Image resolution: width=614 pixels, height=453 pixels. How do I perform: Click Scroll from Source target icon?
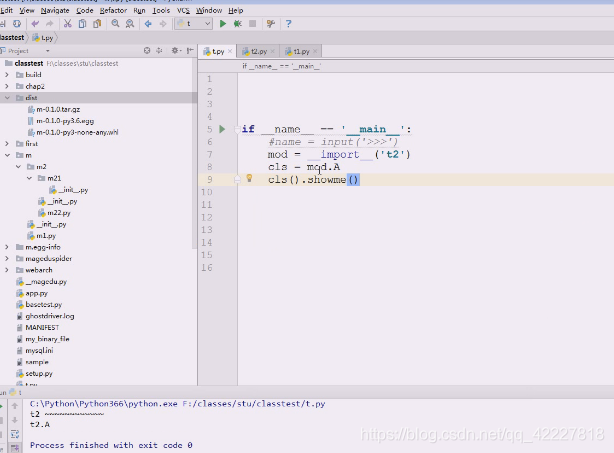coord(147,51)
